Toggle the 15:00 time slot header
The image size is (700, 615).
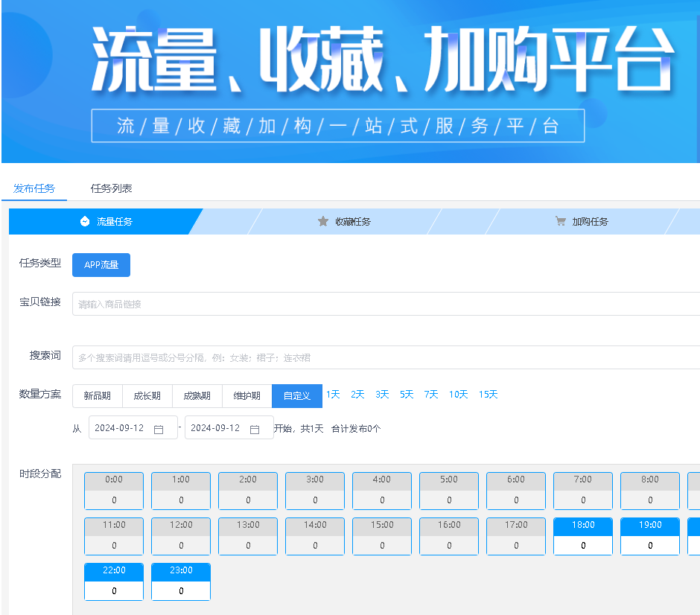[x=382, y=526]
